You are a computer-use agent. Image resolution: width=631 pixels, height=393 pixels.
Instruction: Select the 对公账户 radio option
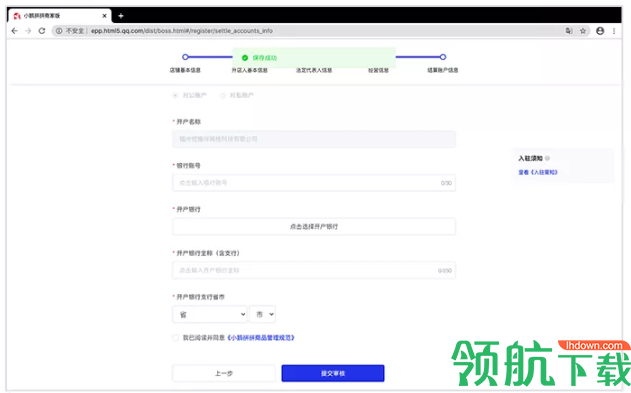175,95
